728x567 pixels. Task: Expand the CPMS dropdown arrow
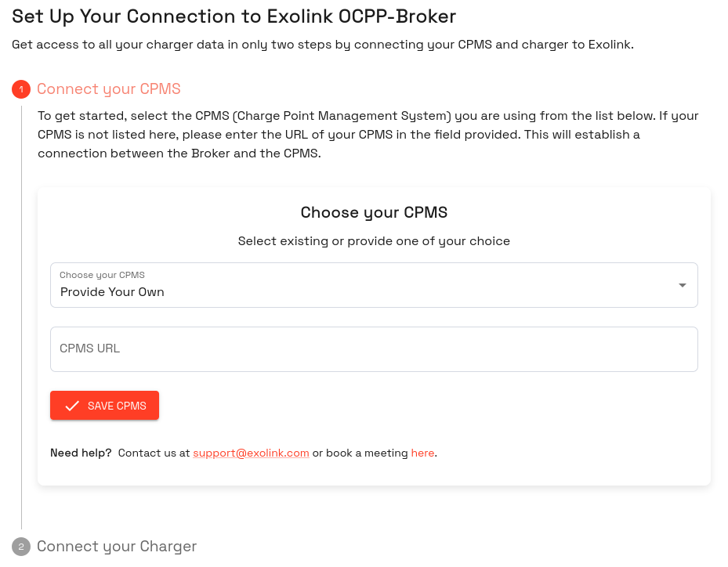click(682, 285)
